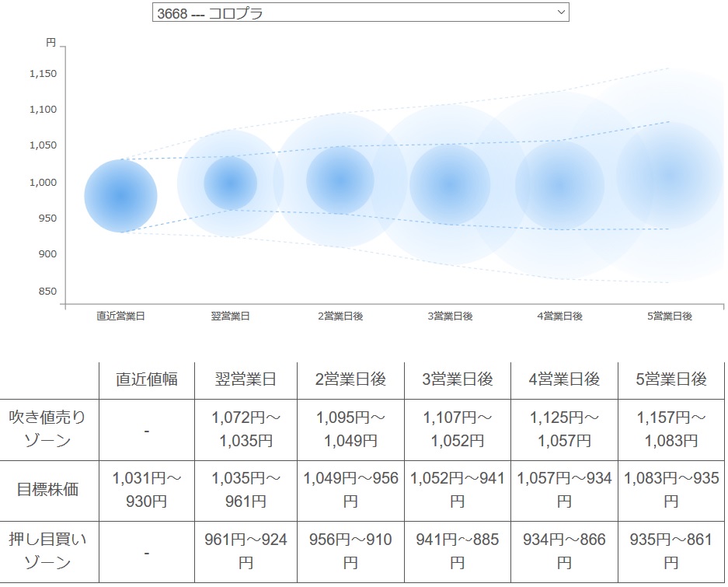Click the 1,031円～930円 target price cell
728x587 pixels.
[147, 490]
